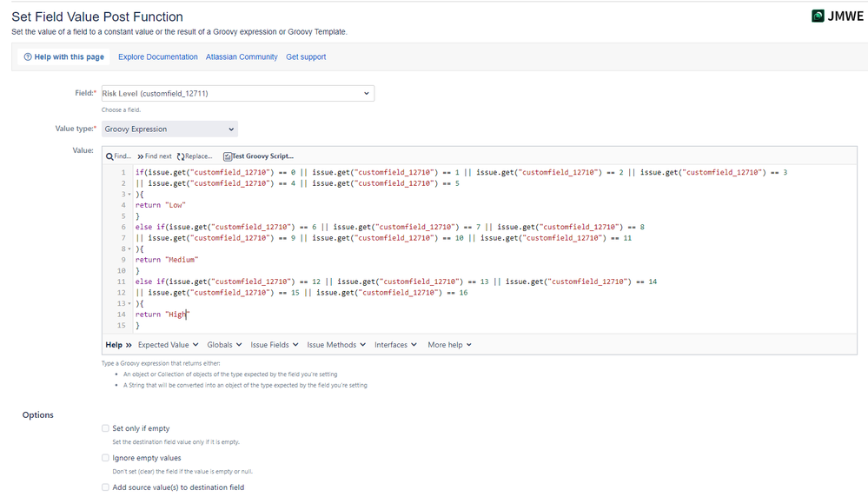Image resolution: width=868 pixels, height=497 pixels.
Task: Click the Find magnifier icon in editor toolbar
Action: 109,156
